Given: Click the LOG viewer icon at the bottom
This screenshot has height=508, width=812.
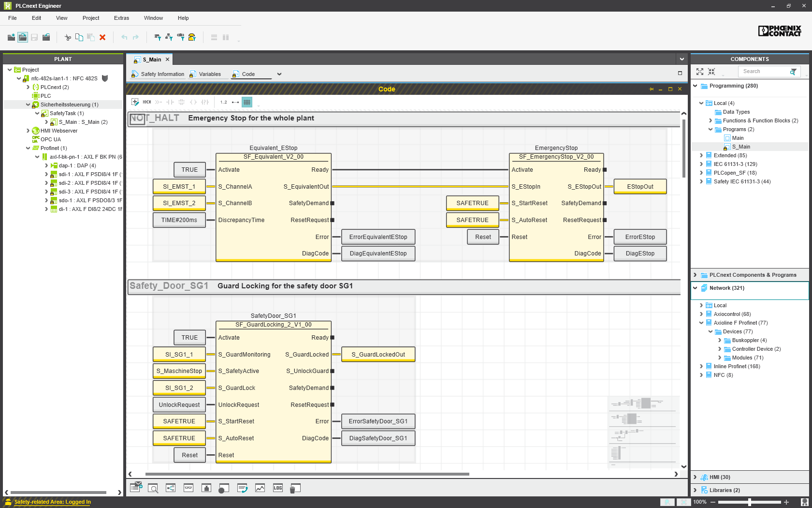Looking at the screenshot, I should pyautogui.click(x=277, y=488).
